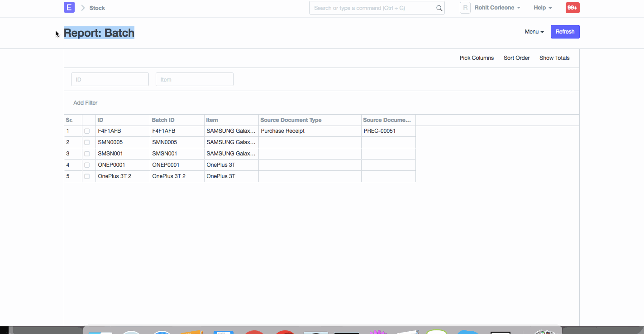This screenshot has height=334, width=644.
Task: Tick the checkbox on row SMN0005
Action: tap(87, 142)
